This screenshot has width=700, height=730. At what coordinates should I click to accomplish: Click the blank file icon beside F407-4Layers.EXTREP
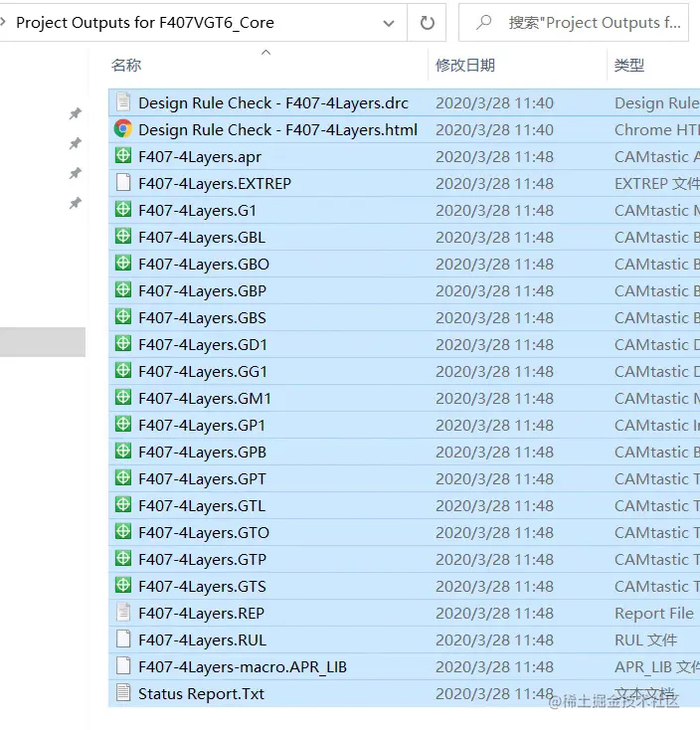pos(123,183)
